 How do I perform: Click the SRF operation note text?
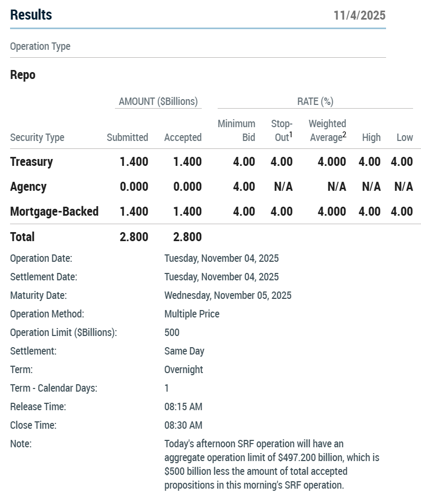coord(271,464)
